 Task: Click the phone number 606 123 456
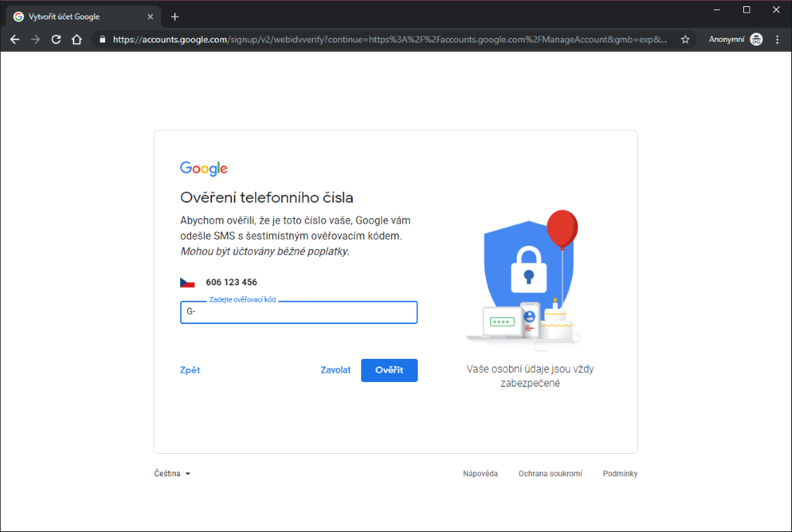tap(231, 282)
